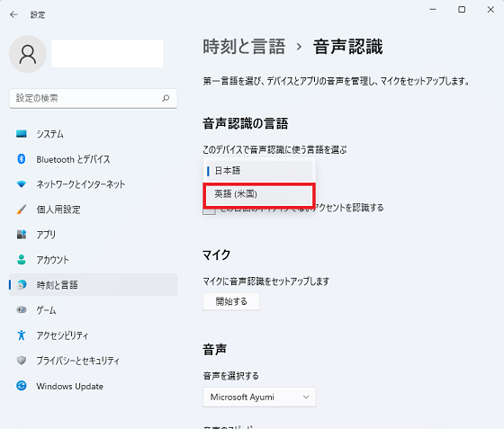This screenshot has height=429, width=504.
Task: Click the Windows Update sync icon
Action: tap(22, 385)
